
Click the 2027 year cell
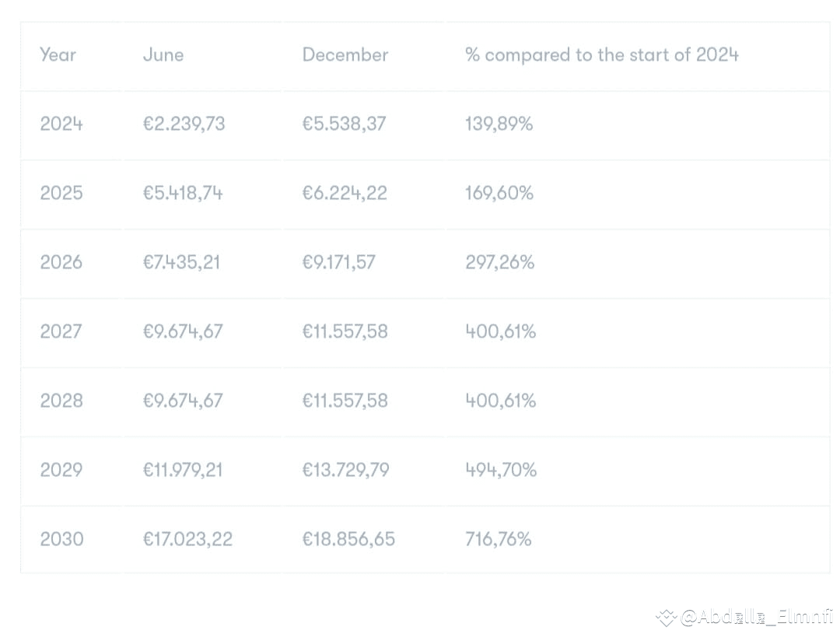[61, 331]
